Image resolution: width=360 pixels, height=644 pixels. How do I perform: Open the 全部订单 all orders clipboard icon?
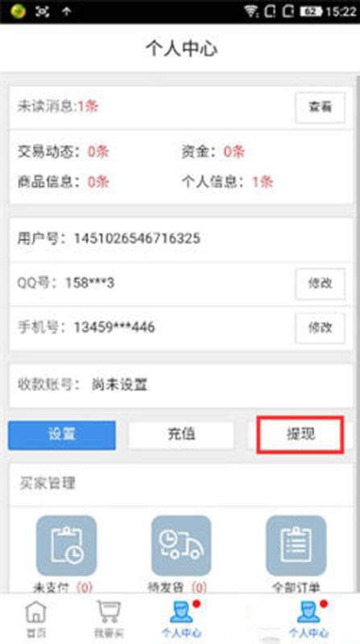click(x=296, y=546)
